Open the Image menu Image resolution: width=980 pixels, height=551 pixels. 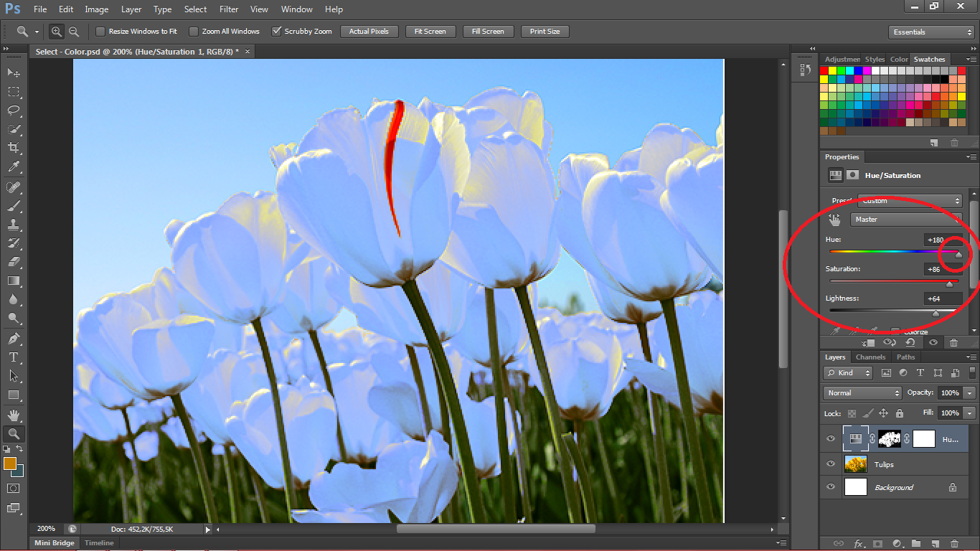97,9
